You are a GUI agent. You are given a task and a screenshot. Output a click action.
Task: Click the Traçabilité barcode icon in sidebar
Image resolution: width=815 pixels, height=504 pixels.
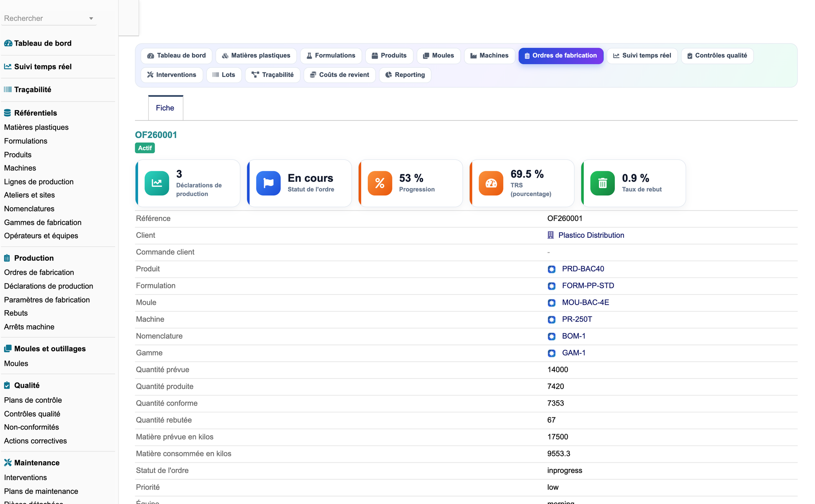(8, 89)
